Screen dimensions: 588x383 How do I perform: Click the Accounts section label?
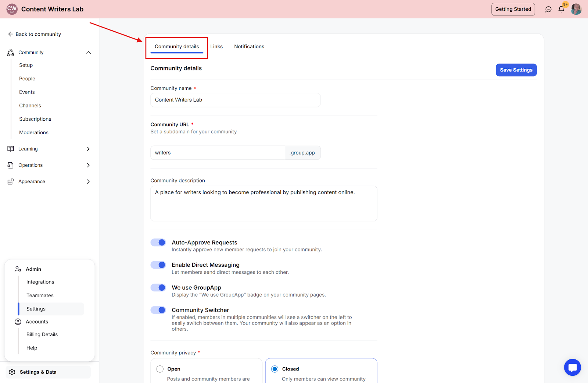tap(37, 322)
